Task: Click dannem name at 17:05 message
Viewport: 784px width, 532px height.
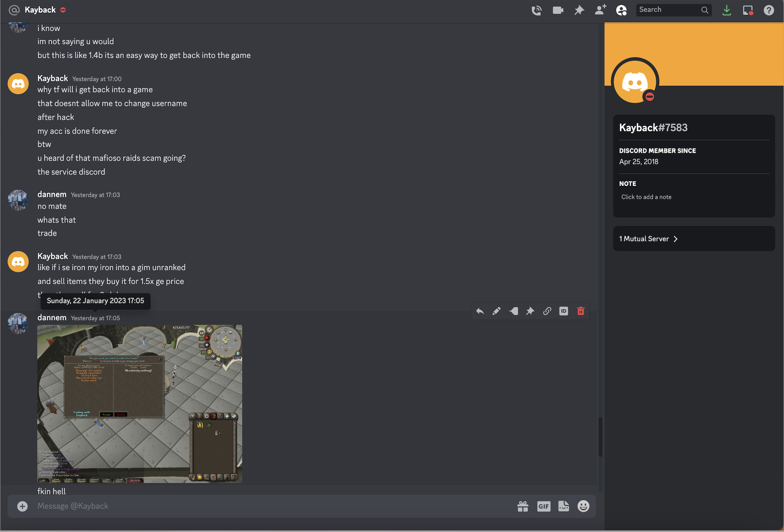Action: [x=52, y=318]
